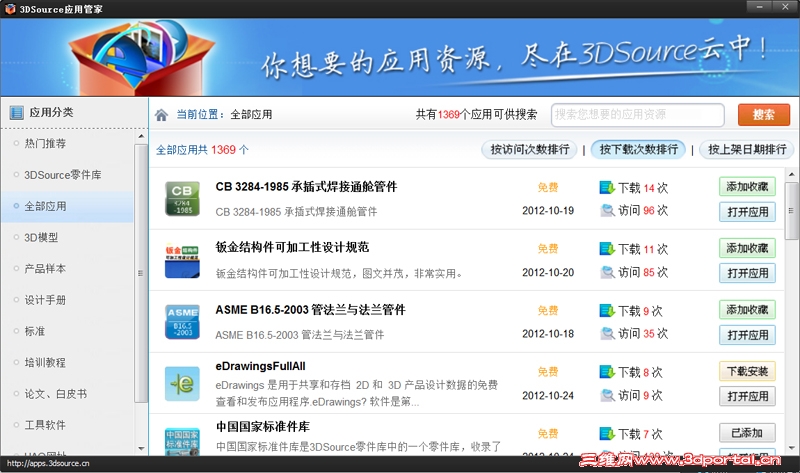
Task: Sort by 按上架日期排行
Action: (x=747, y=150)
